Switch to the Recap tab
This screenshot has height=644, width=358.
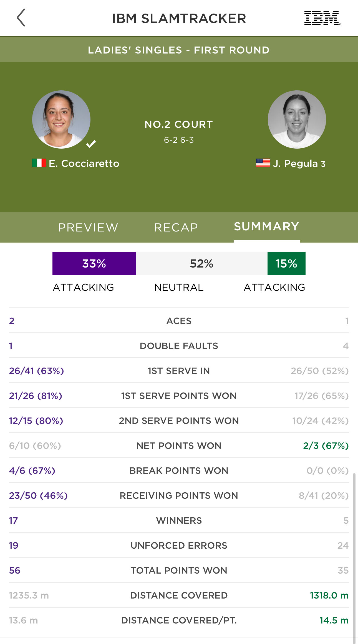pos(176,228)
